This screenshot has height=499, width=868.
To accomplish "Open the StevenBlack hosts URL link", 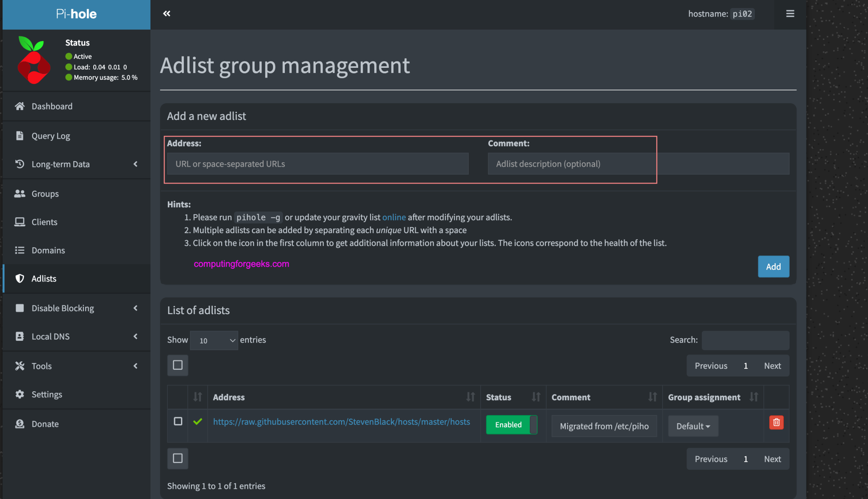I will point(341,422).
